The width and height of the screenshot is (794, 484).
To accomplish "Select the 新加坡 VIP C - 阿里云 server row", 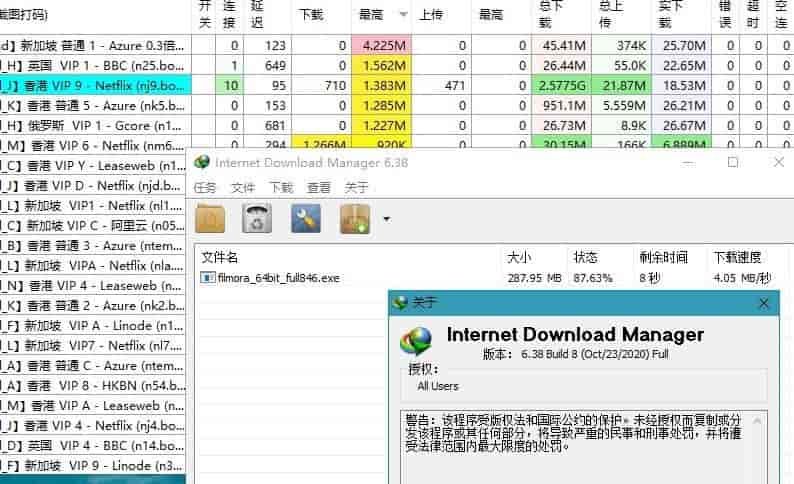I will (93, 225).
